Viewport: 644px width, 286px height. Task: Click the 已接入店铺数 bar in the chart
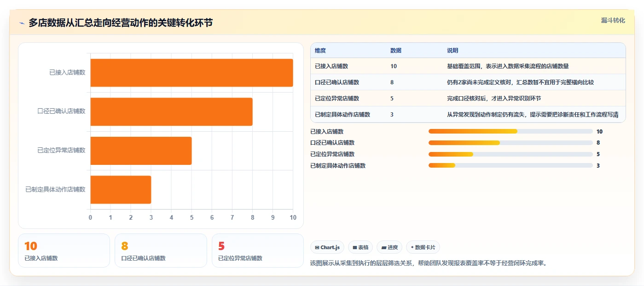[191, 73]
